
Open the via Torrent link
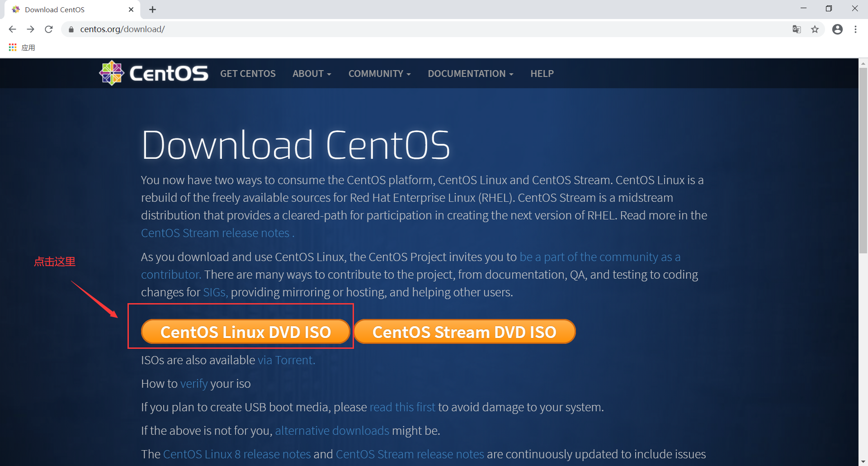pos(286,360)
